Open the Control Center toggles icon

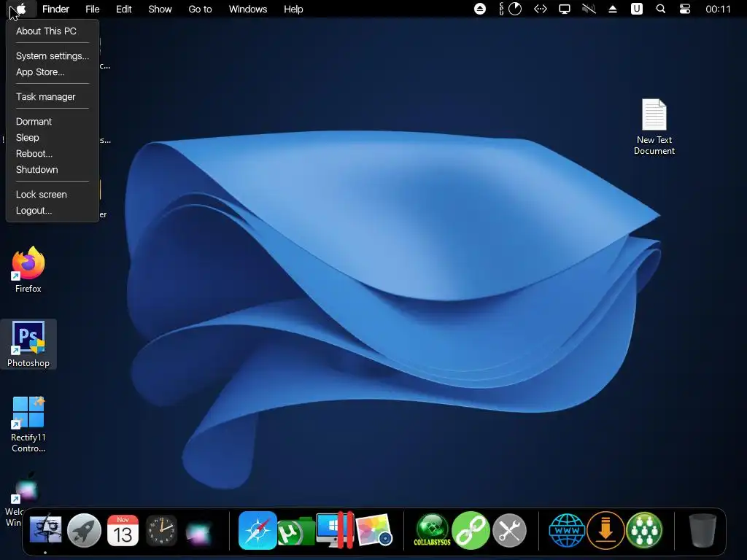tap(684, 9)
